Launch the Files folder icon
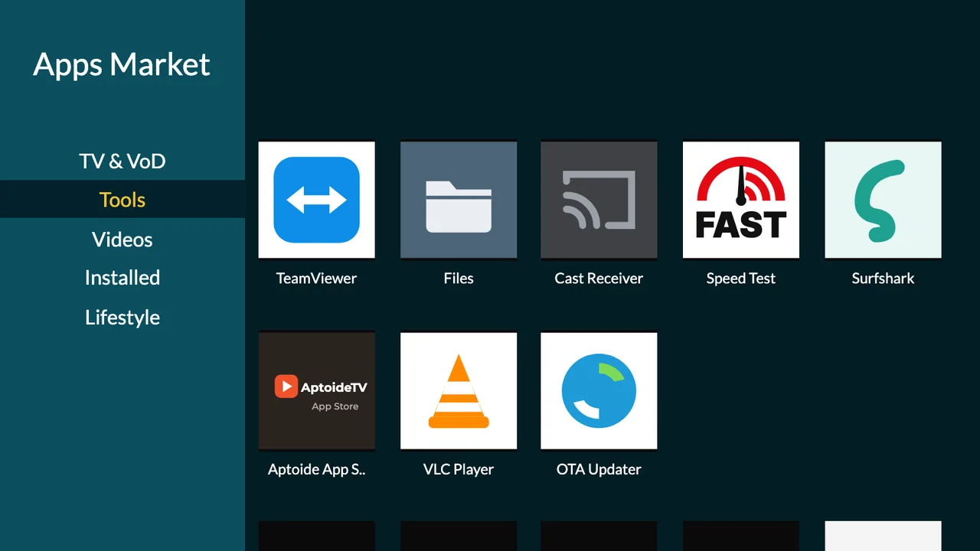 click(459, 200)
